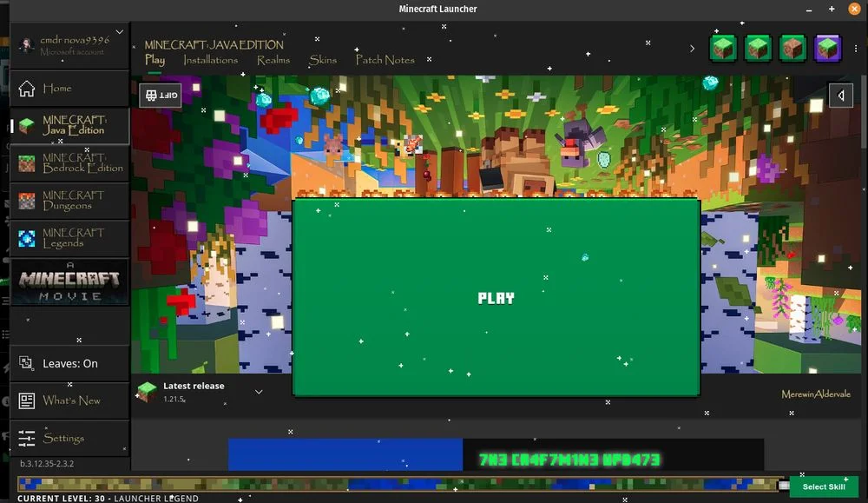Open Minecraft Dungeons from the sidebar
Viewport: 868px width, 503px height.
click(x=69, y=201)
